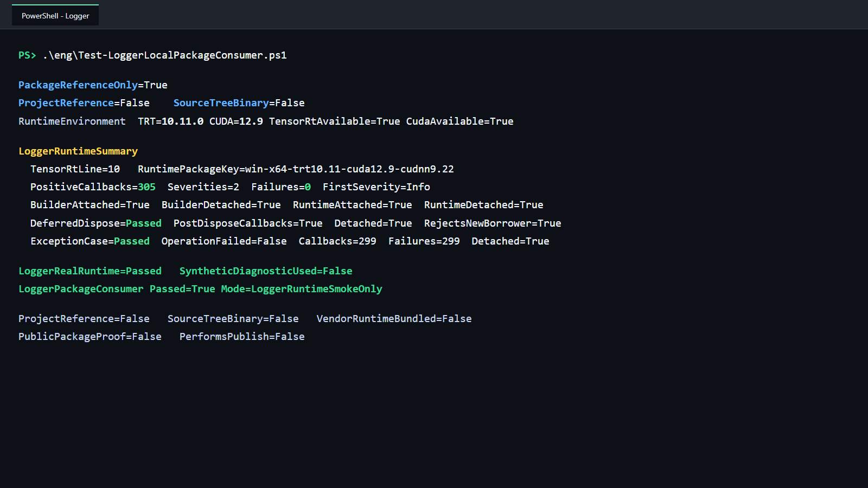Click the PositiveCallbacks=305 entry
This screenshot has height=488, width=868.
click(93, 187)
